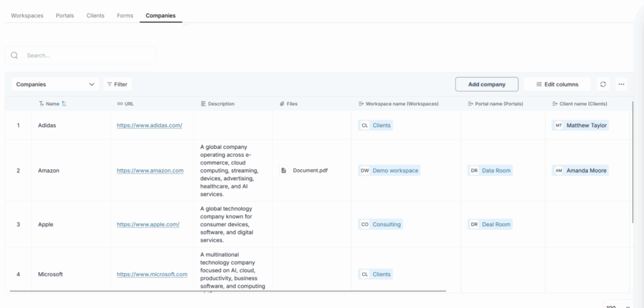Select row number 4
Viewport: 644px width, 308px height.
[x=18, y=274]
